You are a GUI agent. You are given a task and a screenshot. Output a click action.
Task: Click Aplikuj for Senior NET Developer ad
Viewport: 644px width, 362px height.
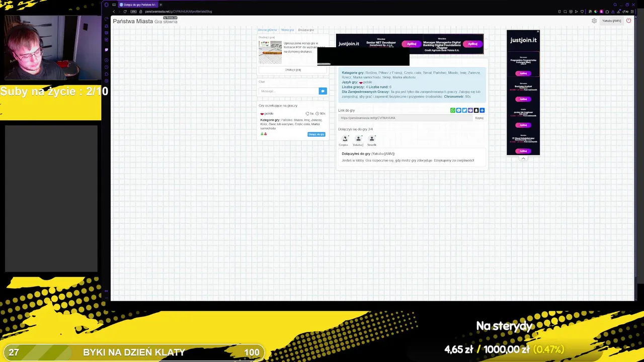pos(412,44)
